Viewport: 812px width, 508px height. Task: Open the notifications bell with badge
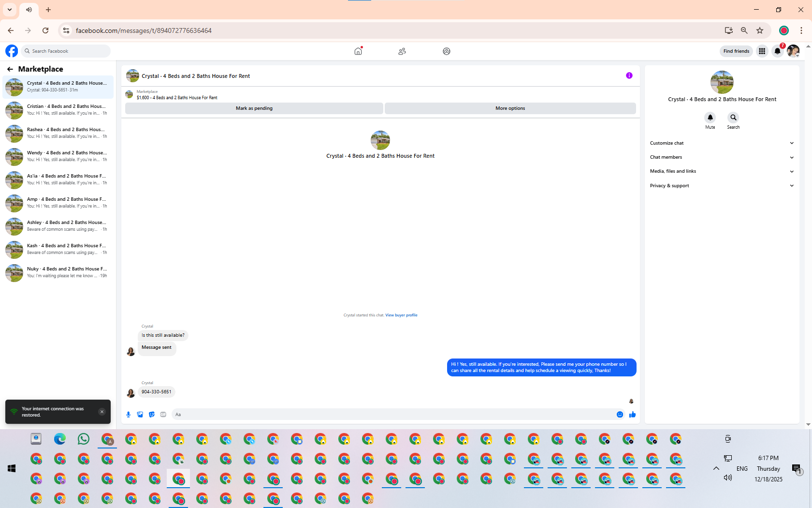click(778, 51)
